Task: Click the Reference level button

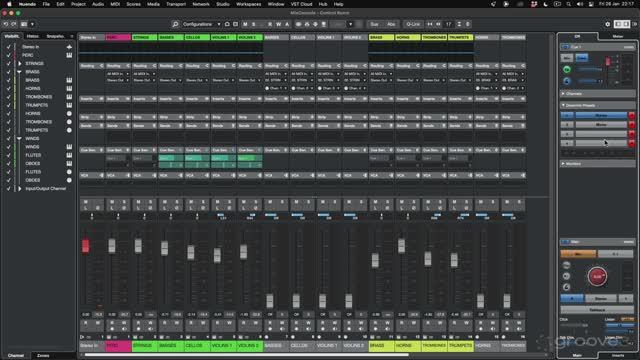Action: [597, 310]
